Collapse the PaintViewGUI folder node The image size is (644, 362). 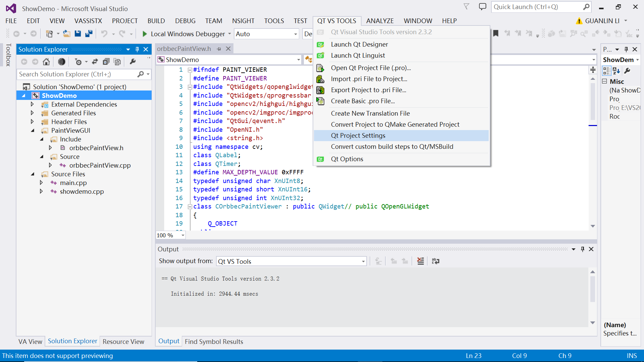click(x=33, y=130)
